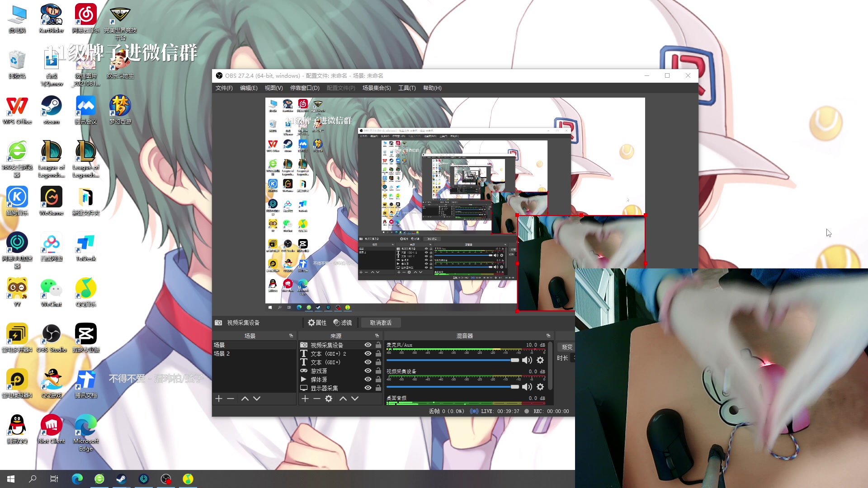Image resolution: width=868 pixels, height=488 pixels.
Task: Open 麦克风/Aux audio settings gear
Action: 540,360
